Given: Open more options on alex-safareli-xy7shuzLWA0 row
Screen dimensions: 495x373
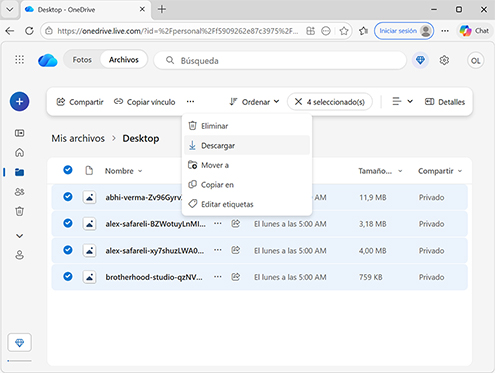Looking at the screenshot, I should click(x=218, y=250).
